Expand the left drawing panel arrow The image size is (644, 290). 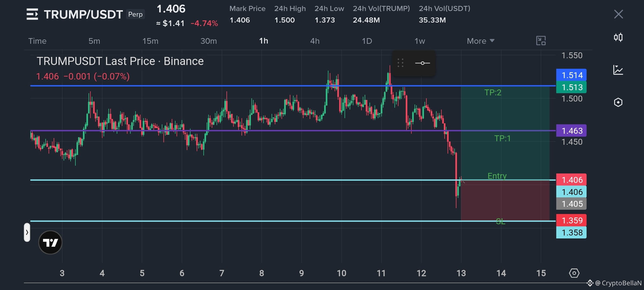pos(27,232)
